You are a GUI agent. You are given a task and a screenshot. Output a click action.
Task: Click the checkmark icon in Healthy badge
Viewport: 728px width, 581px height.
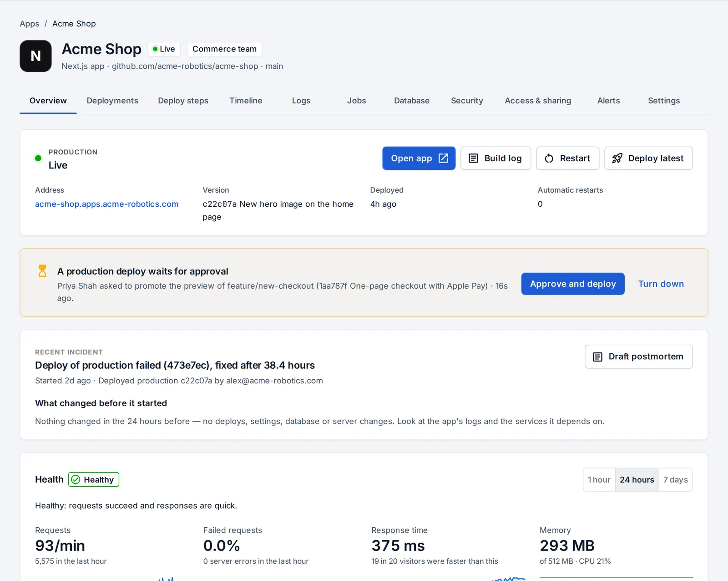[76, 479]
